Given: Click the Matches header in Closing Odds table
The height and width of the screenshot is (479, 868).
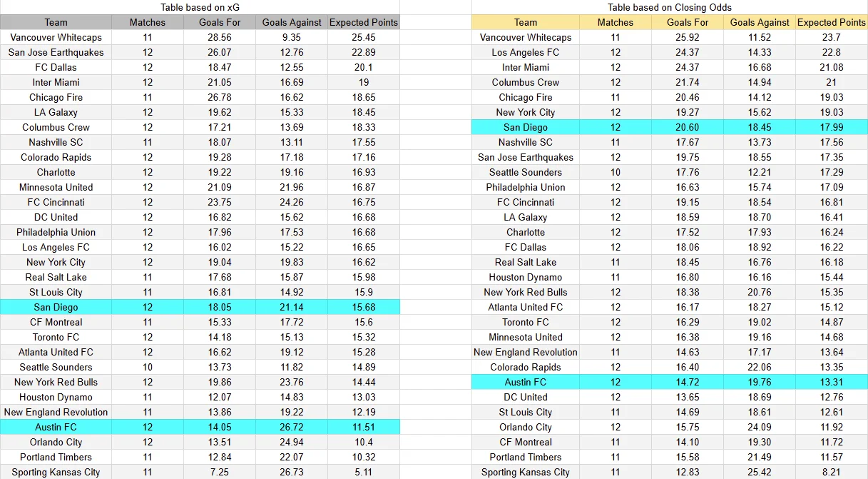Looking at the screenshot, I should coord(616,22).
